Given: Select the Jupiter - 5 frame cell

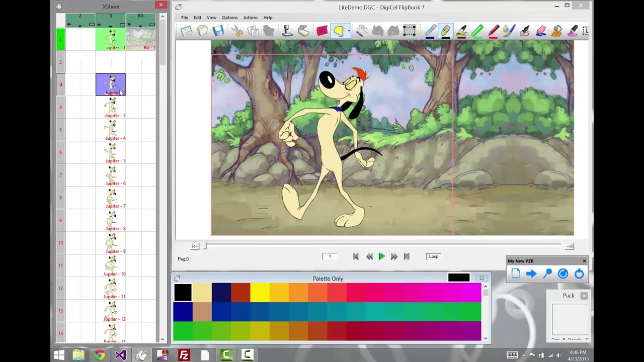Looking at the screenshot, I should (111, 152).
